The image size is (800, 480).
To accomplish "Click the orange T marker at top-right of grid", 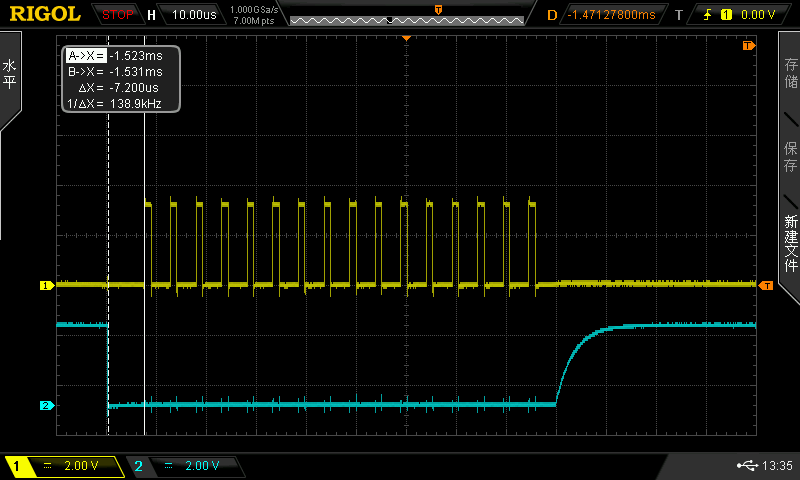I will [748, 46].
